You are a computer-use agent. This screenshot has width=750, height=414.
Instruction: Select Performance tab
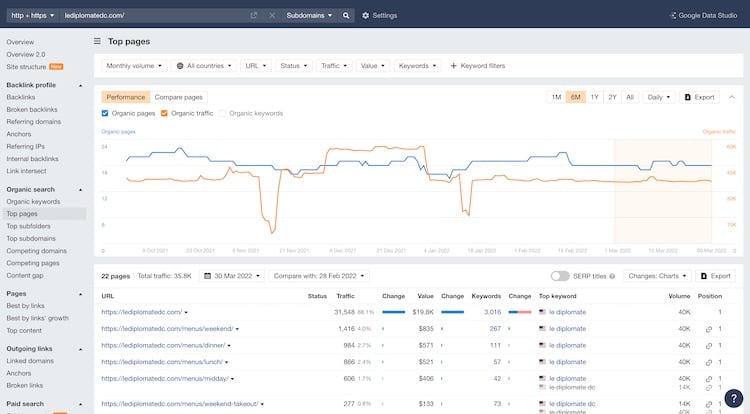(125, 97)
